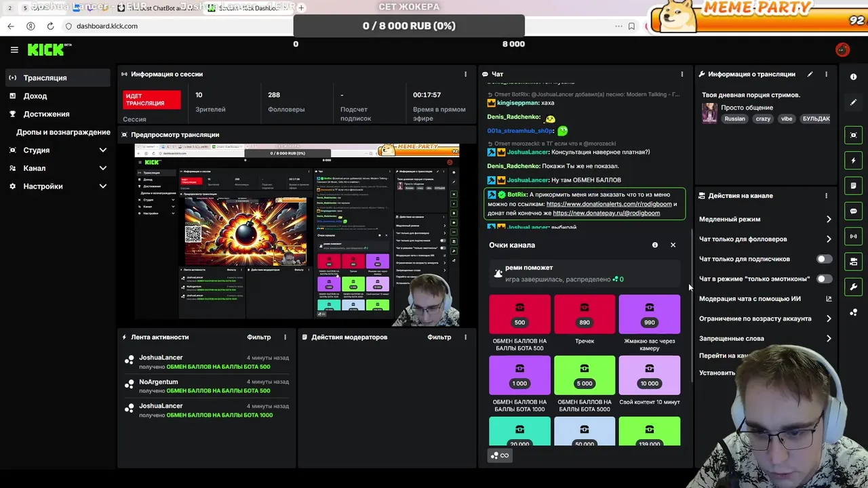This screenshot has height=488, width=868.
Task: Open new.donatepay.ru link in chat
Action: coord(606,213)
